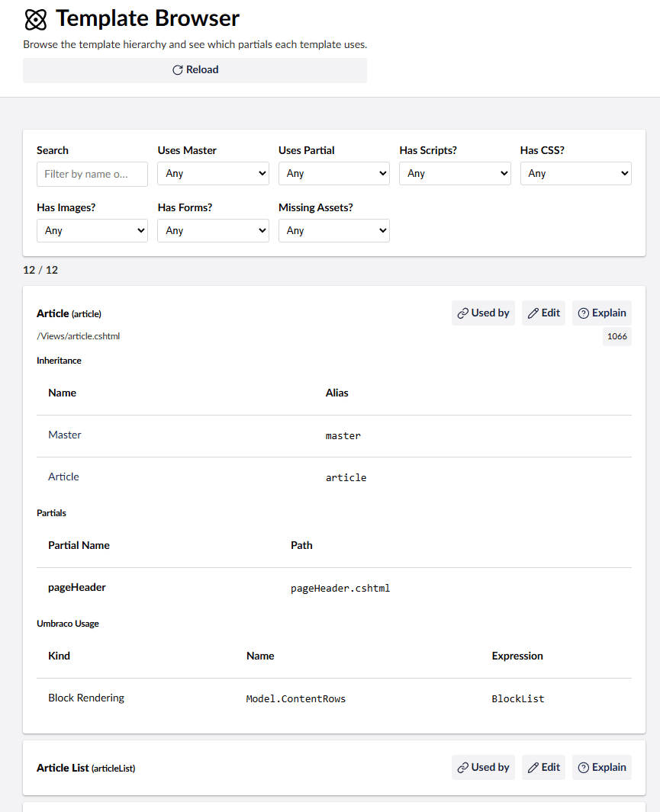
Task: Open the Uses Partial dropdown
Action: pos(334,174)
